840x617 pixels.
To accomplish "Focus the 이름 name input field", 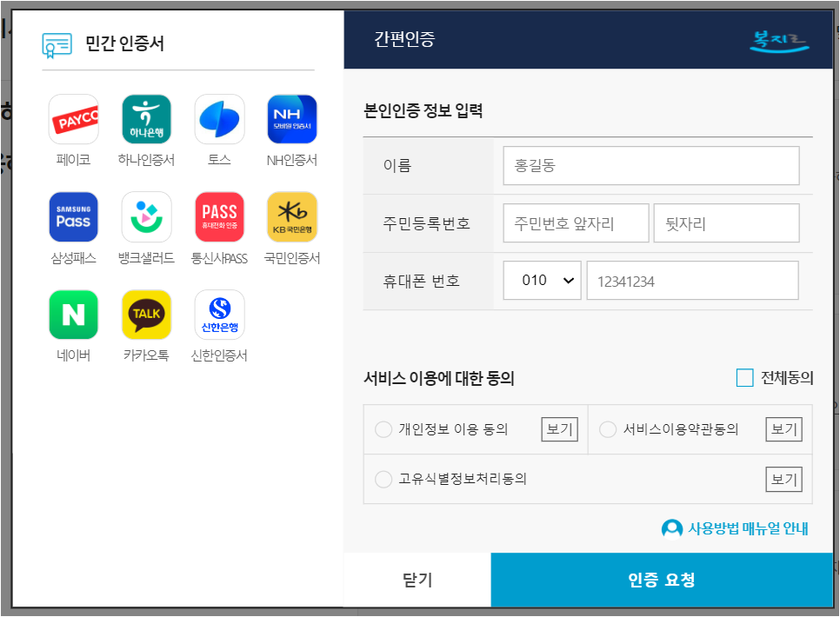I will (x=651, y=165).
